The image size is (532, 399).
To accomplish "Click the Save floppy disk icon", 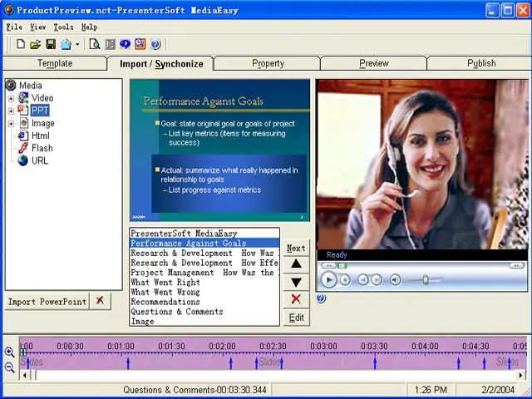I will click(51, 44).
